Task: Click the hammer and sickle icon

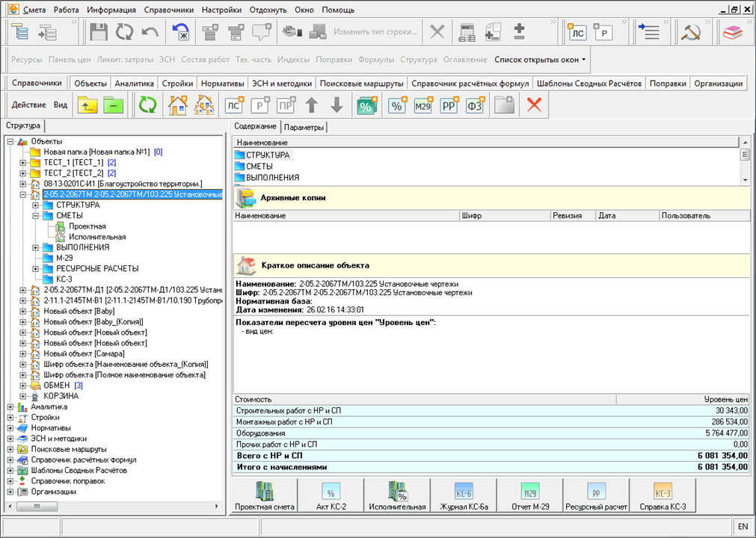Action: click(x=690, y=32)
